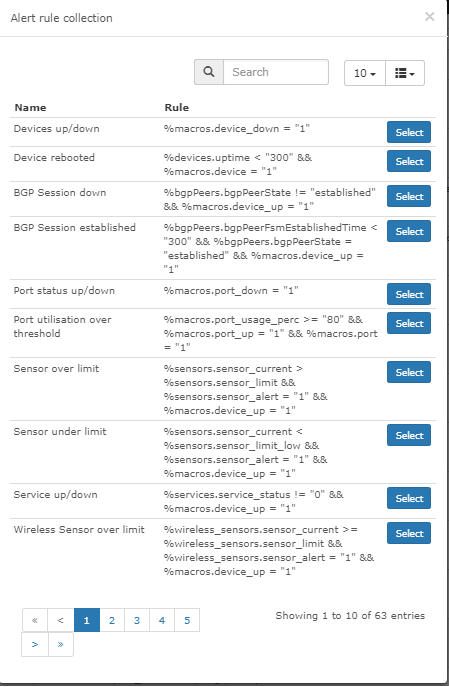Select the Port status up/down rule
This screenshot has height=687, width=449.
pyautogui.click(x=409, y=294)
